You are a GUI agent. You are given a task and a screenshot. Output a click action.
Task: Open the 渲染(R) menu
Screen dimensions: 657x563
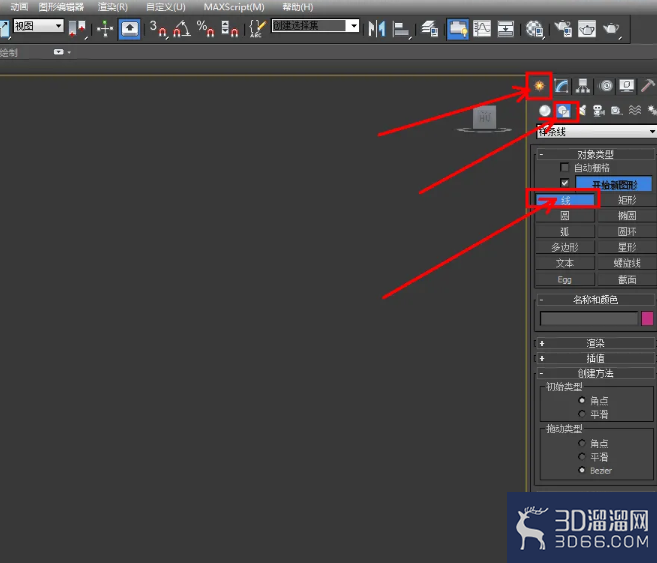[113, 7]
